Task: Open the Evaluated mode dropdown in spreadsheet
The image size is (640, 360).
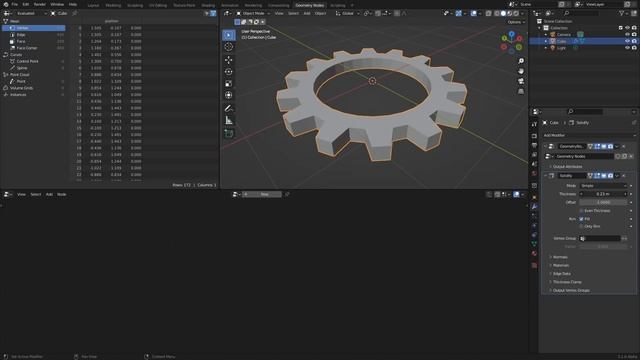Action: pyautogui.click(x=31, y=13)
